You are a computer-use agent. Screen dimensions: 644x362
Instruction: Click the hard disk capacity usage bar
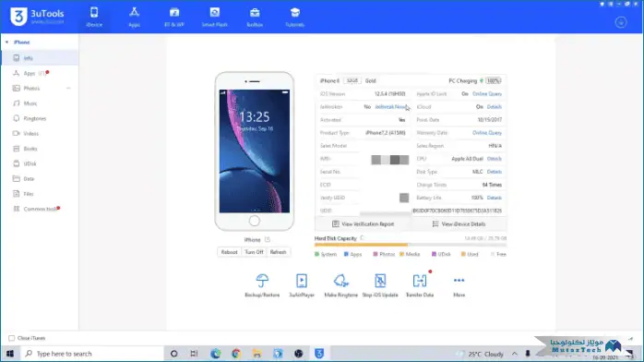tap(411, 245)
